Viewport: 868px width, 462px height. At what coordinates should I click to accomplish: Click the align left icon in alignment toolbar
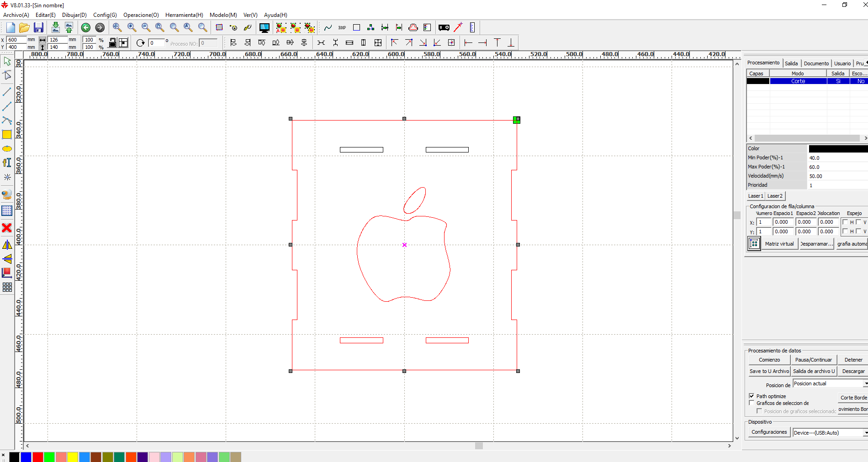coord(233,42)
